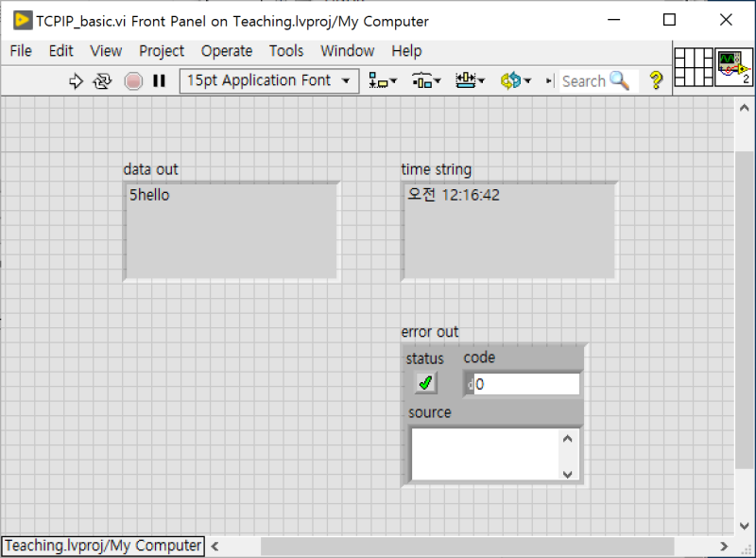Open the Operate menu
This screenshot has width=756, height=558.
point(227,51)
